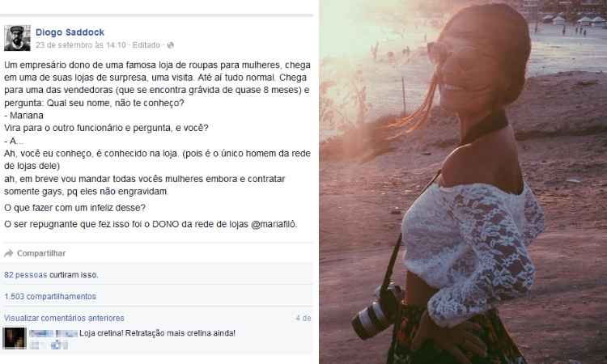
Task: Click the comment text Loja cretina
Action: coord(157,333)
